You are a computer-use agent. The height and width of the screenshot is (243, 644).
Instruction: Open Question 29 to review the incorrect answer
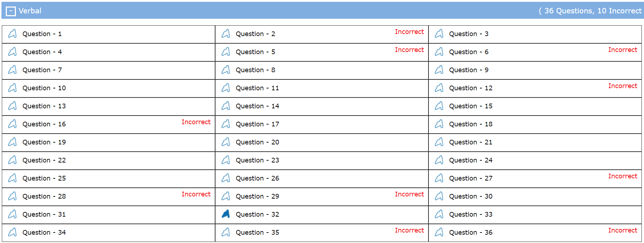257,196
